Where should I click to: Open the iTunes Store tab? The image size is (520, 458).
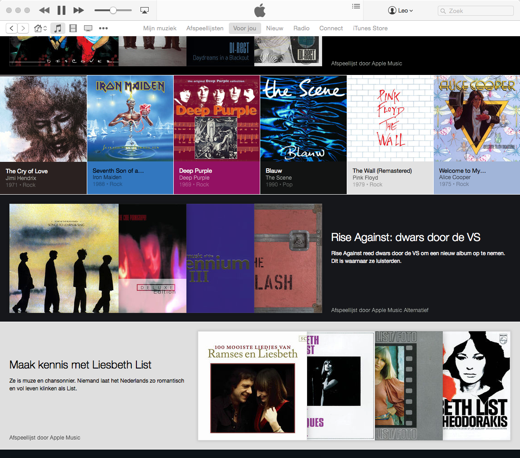pyautogui.click(x=370, y=28)
